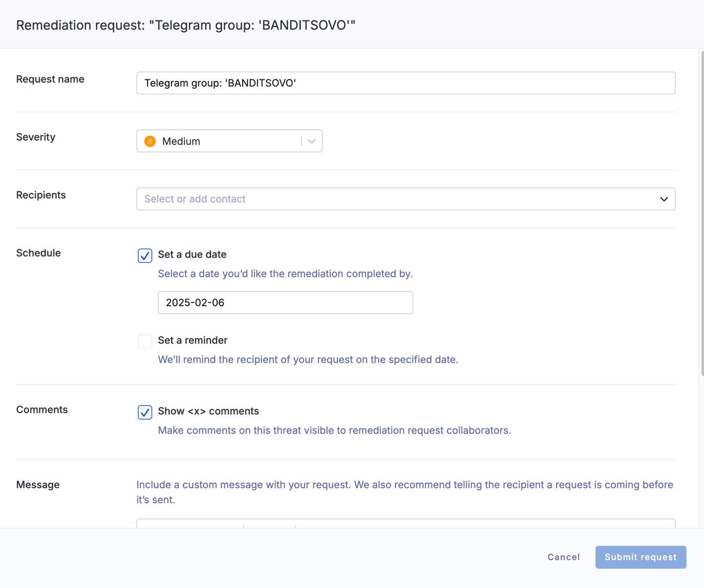This screenshot has width=704, height=588.
Task: Click Cancel to dismiss the remediation request
Action: [563, 557]
